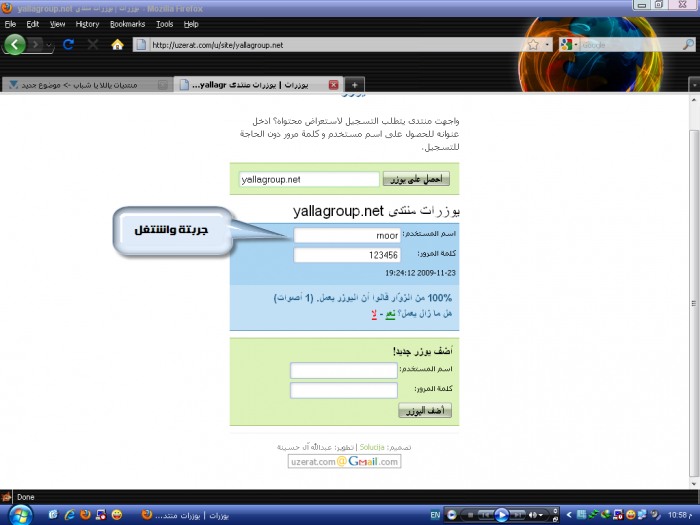Go to the Firefox home page icon
This screenshot has height=525, width=700.
117,45
